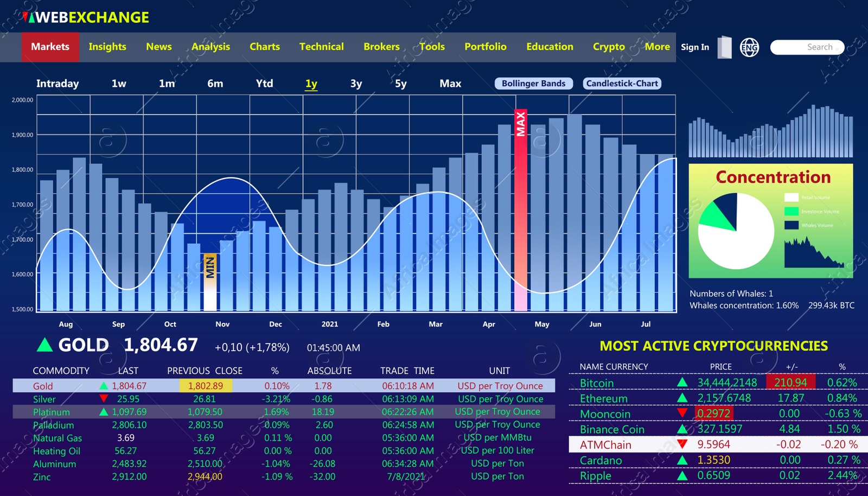View the Portfolio page

pyautogui.click(x=486, y=47)
